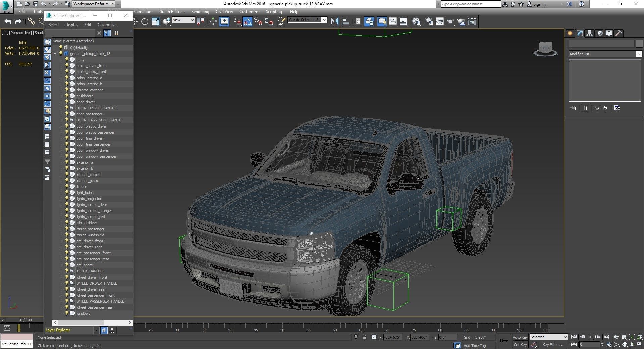
Task: Click the Render Production teapot icon
Action: click(x=450, y=22)
